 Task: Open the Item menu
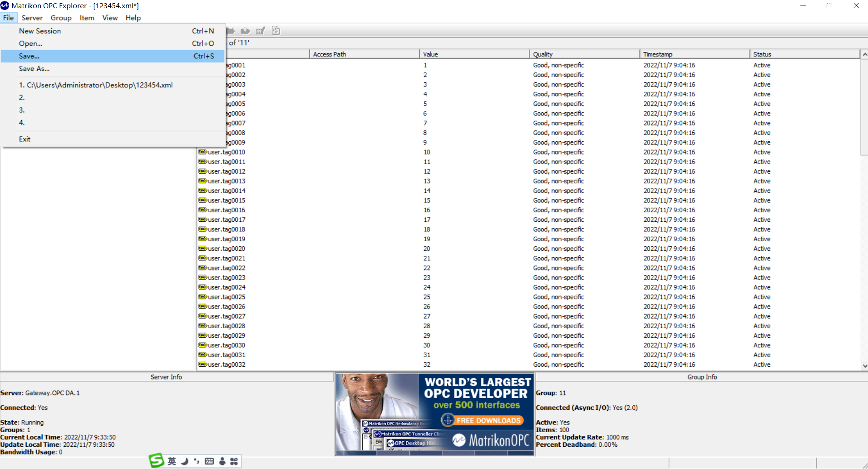(x=87, y=18)
